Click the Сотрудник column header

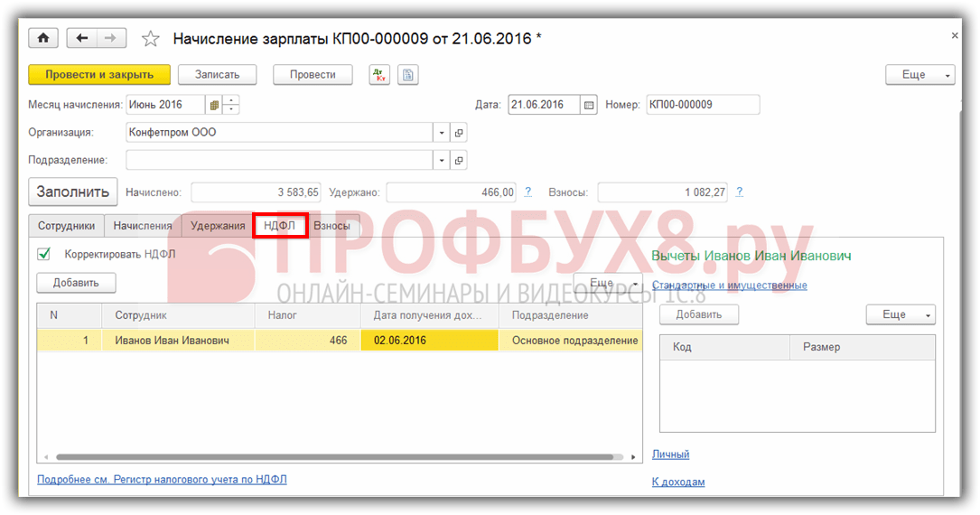click(178, 315)
